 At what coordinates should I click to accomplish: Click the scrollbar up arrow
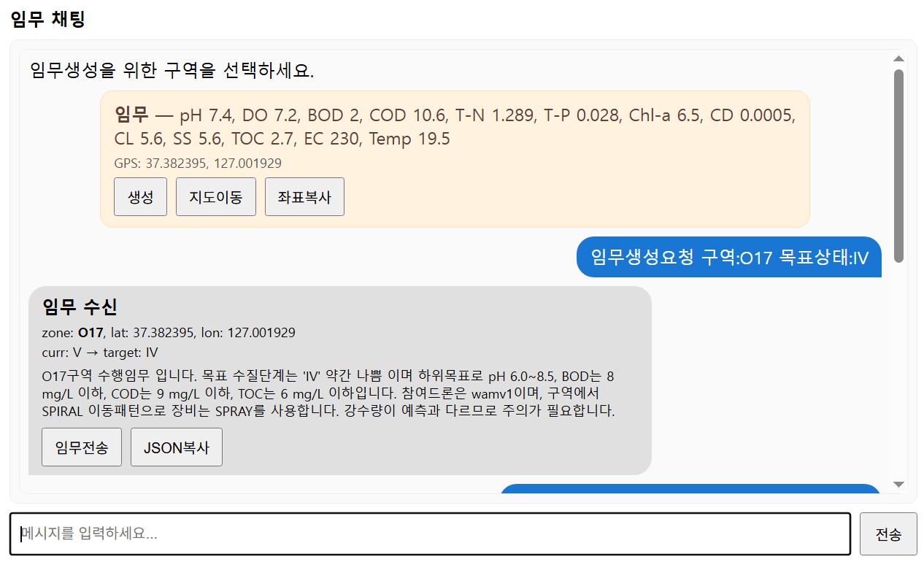click(898, 58)
